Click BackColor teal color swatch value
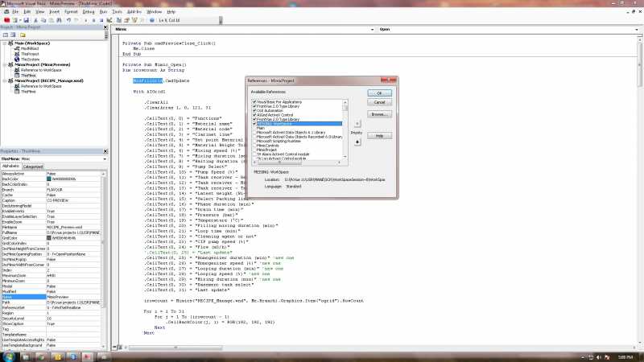Screen dimensions: 644x362 coord(49,179)
